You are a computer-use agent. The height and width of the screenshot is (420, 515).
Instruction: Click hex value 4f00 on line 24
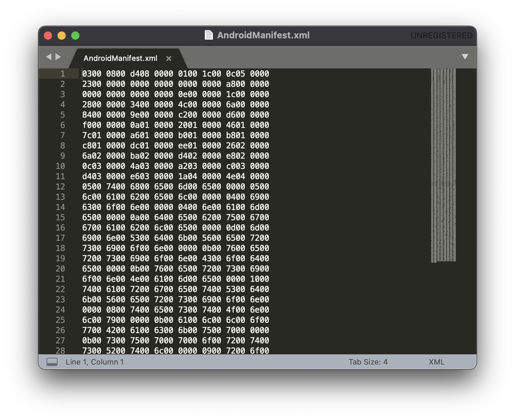click(x=236, y=310)
